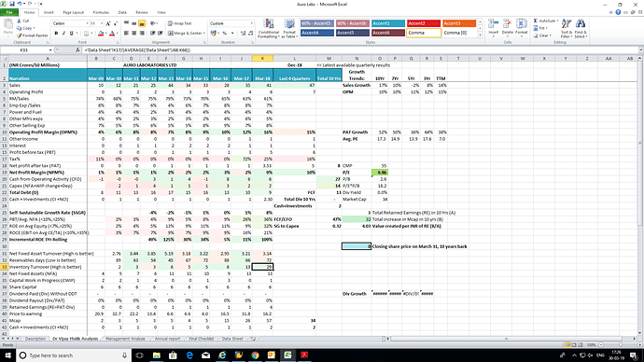Decrease cell indent
Viewport: 644px width, 362px height.
pyautogui.click(x=152, y=34)
